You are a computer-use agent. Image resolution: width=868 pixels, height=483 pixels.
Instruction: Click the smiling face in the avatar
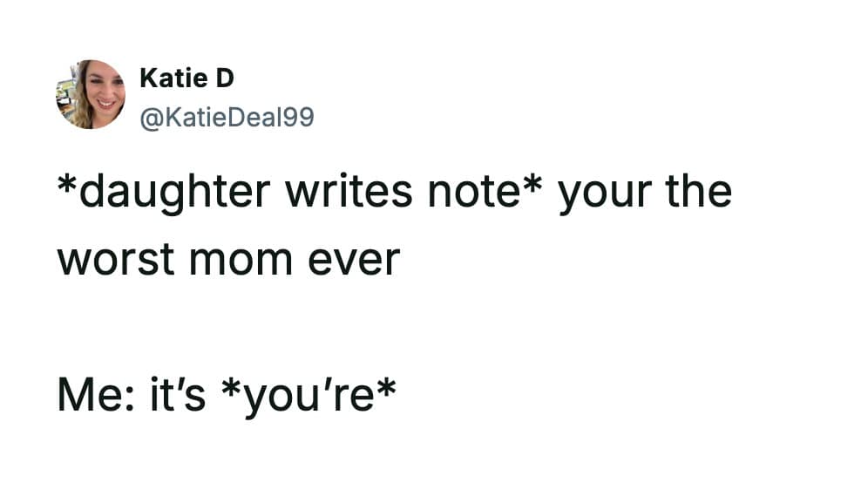pyautogui.click(x=104, y=93)
